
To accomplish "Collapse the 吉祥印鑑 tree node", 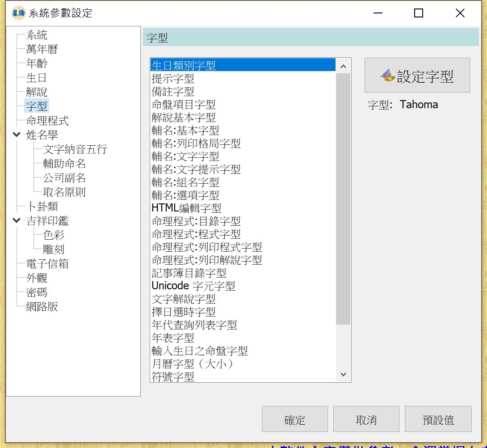I will pyautogui.click(x=17, y=220).
